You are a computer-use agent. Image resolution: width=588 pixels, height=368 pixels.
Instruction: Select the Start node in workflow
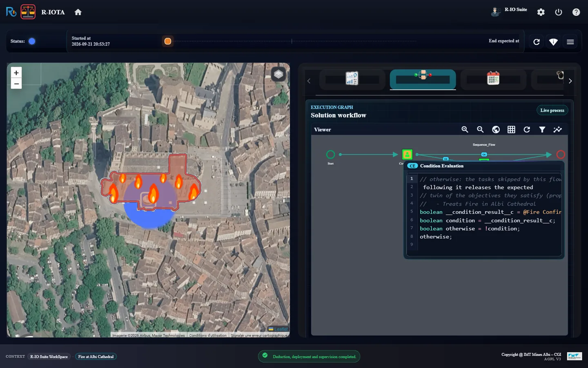point(331,155)
